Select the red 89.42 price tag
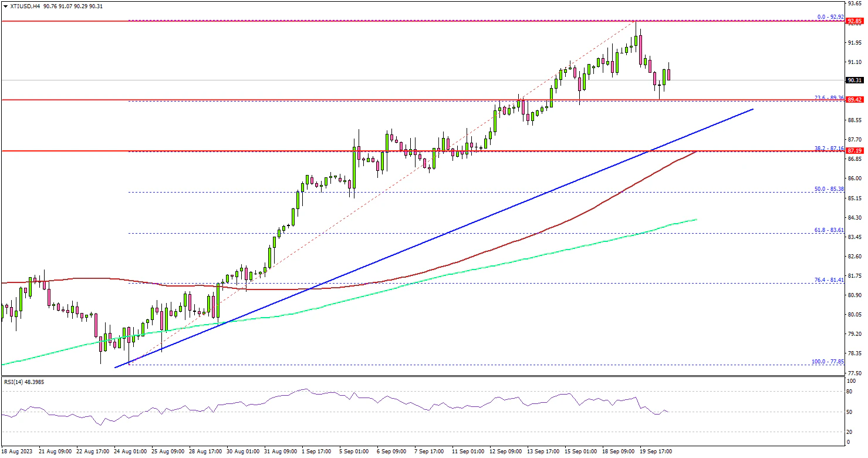Screen dimensions: 868x458 coord(854,100)
